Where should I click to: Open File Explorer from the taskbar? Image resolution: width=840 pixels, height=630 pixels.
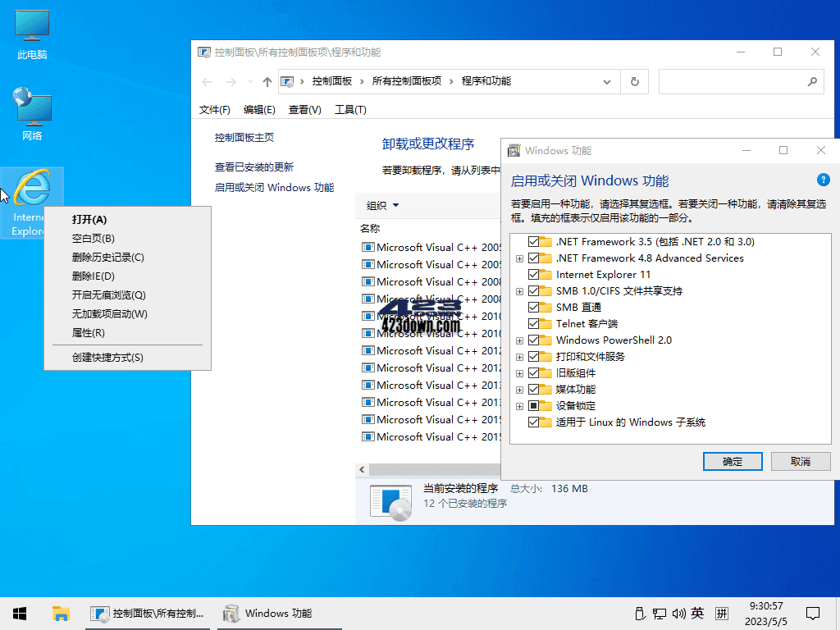[61, 613]
